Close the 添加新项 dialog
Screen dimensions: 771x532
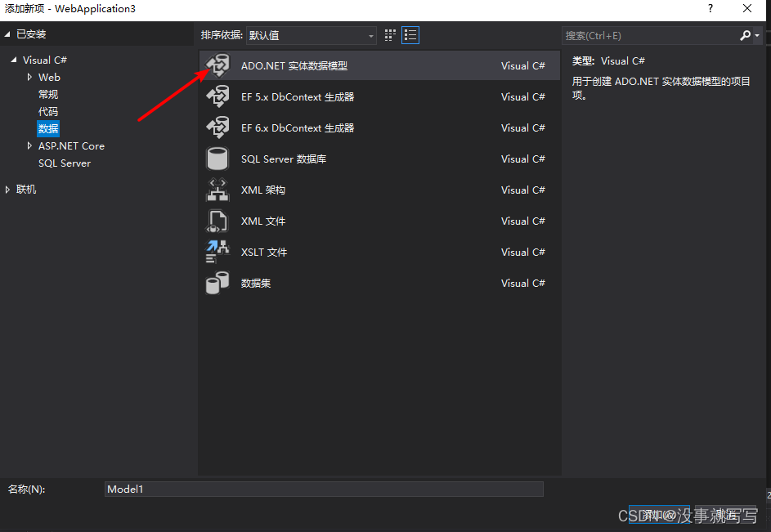tap(747, 8)
